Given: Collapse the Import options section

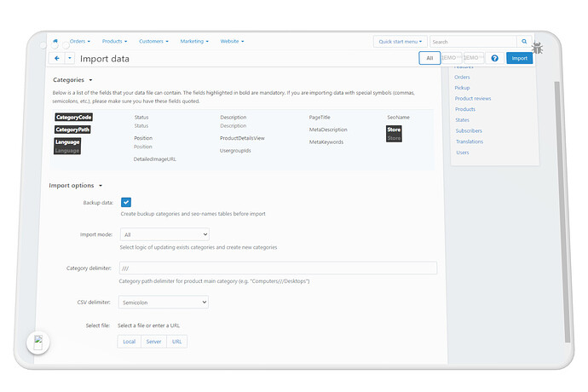Looking at the screenshot, I should 75,185.
